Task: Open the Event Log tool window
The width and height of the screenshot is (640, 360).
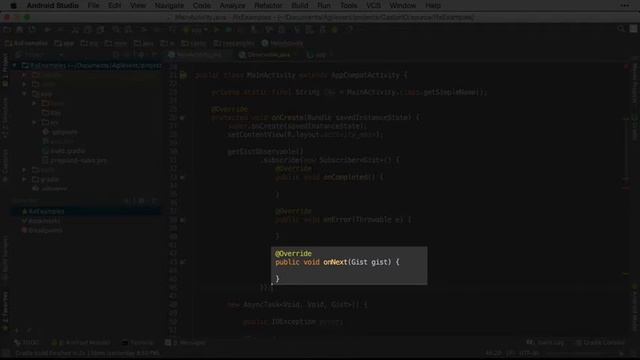Action: pyautogui.click(x=545, y=342)
